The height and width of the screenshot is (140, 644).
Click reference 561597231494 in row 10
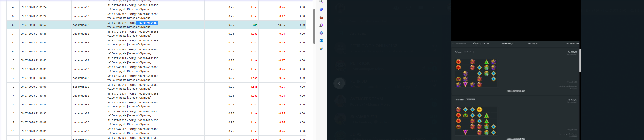tap(117, 58)
